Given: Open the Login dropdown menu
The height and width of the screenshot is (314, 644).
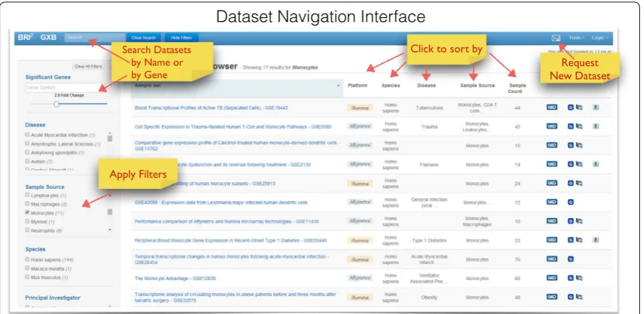Looking at the screenshot, I should tap(599, 38).
